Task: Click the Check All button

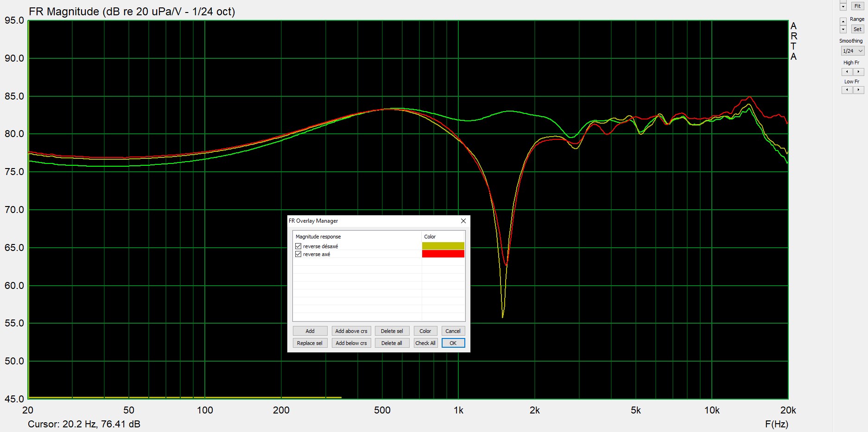Action: [425, 343]
